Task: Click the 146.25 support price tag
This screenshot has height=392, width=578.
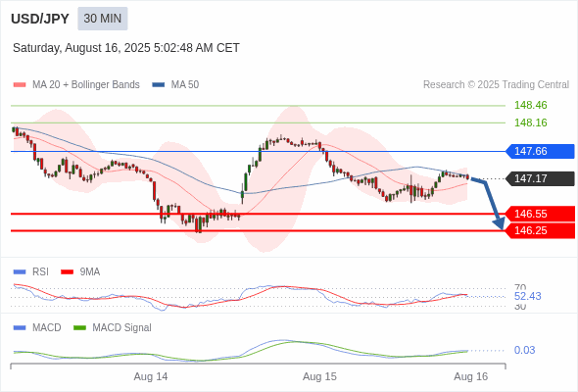Action: tap(540, 231)
